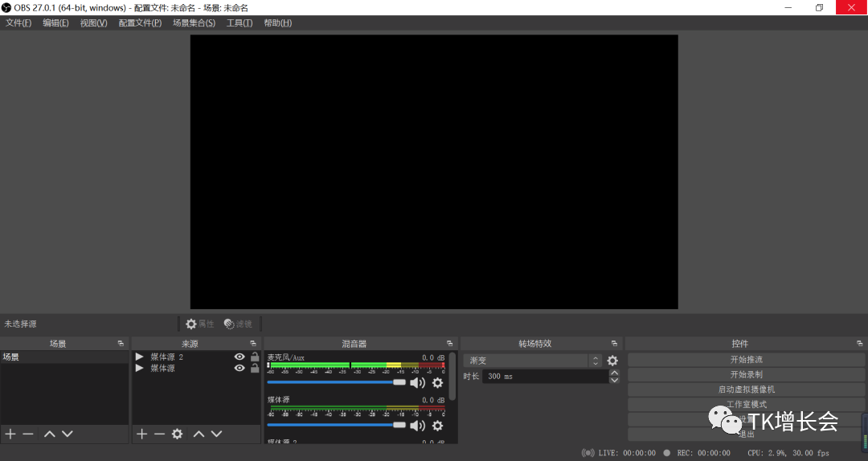Screen dimensions: 868x461
Task: Move the source down in the 来源 panel
Action: tap(216, 434)
